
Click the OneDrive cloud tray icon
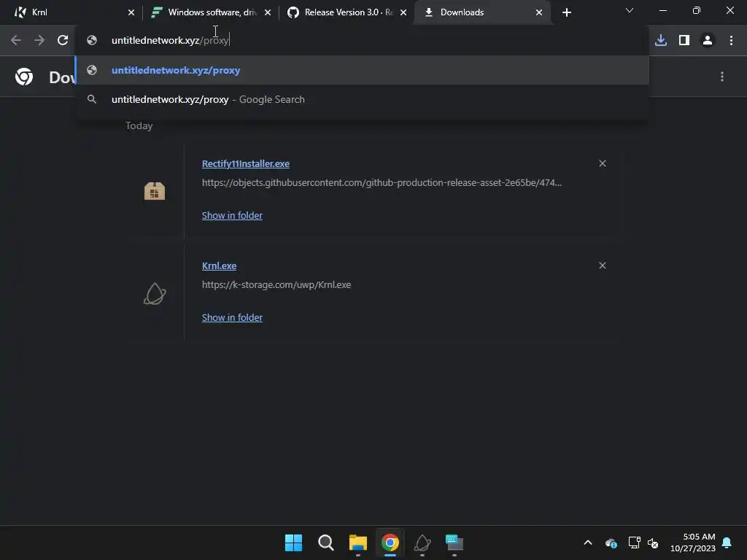611,542
